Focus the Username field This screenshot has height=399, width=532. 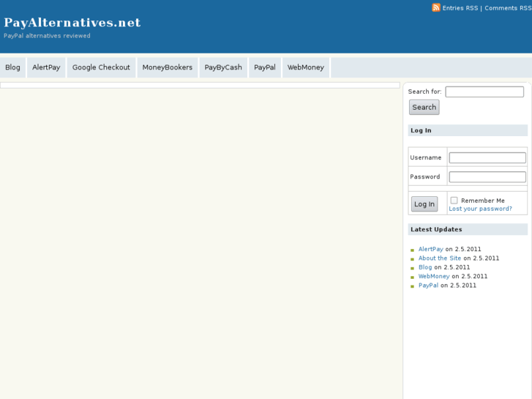487,157
